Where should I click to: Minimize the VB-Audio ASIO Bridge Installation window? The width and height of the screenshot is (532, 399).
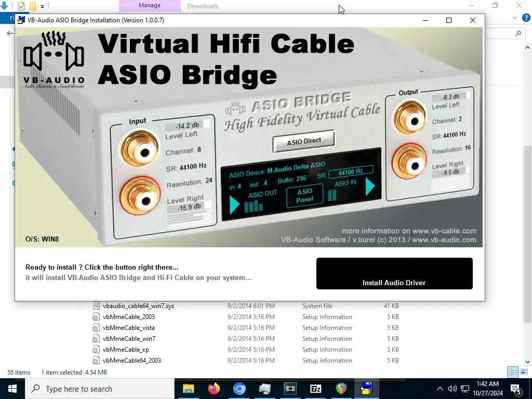pos(425,20)
